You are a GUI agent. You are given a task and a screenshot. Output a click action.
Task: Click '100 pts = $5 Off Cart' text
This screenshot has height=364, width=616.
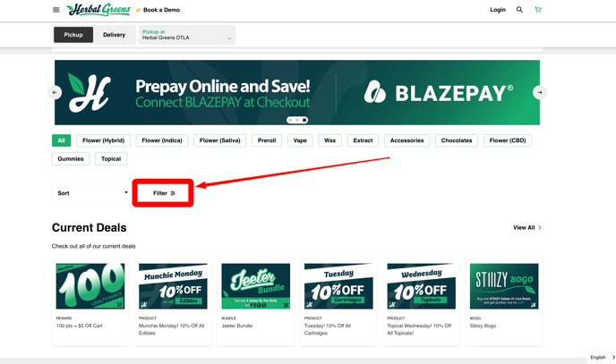tap(80, 326)
